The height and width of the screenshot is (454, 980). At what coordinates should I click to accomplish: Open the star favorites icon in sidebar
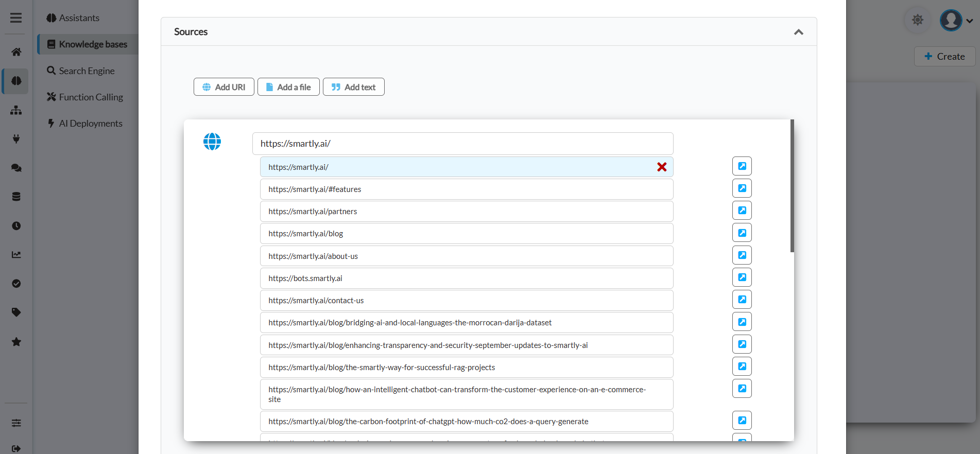(16, 342)
